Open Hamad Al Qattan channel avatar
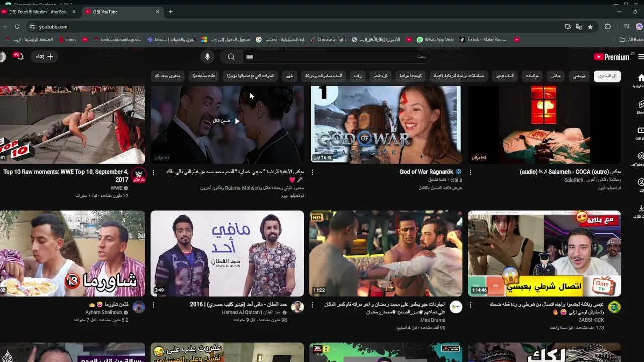644x362 pixels. (297, 307)
